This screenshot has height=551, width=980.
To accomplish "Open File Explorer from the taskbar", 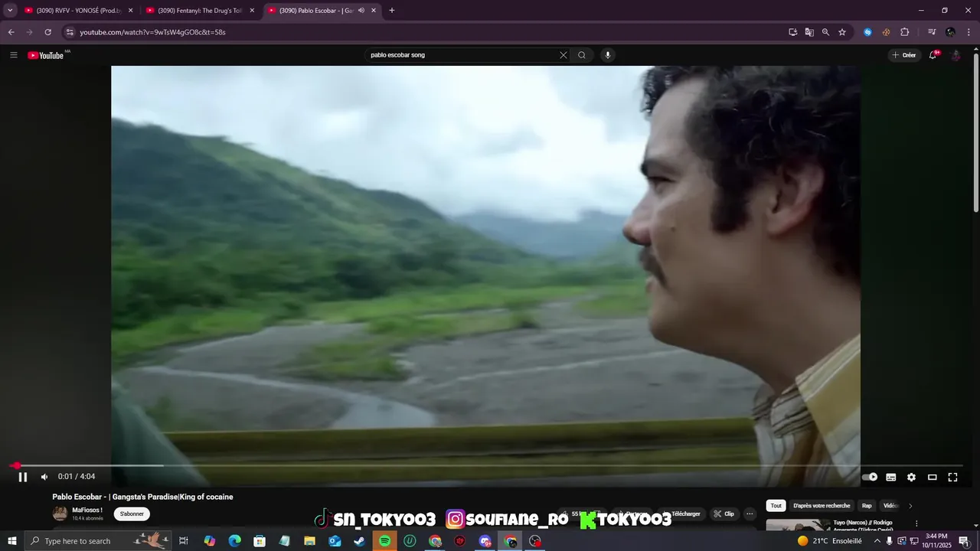I will 309,541.
